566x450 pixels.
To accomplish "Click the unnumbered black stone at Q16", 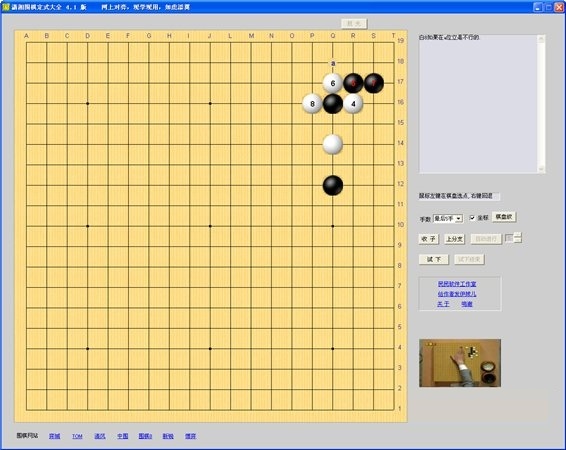I will (332, 104).
